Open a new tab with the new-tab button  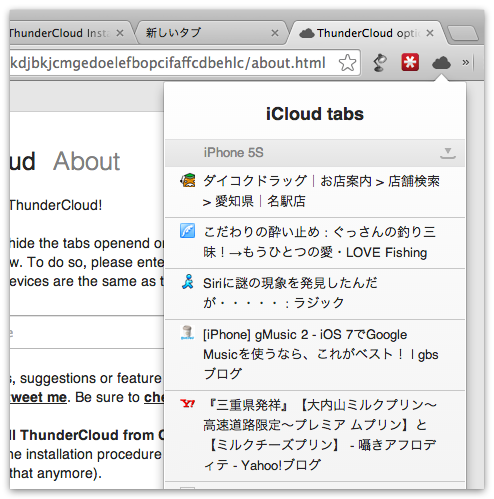pyautogui.click(x=463, y=33)
